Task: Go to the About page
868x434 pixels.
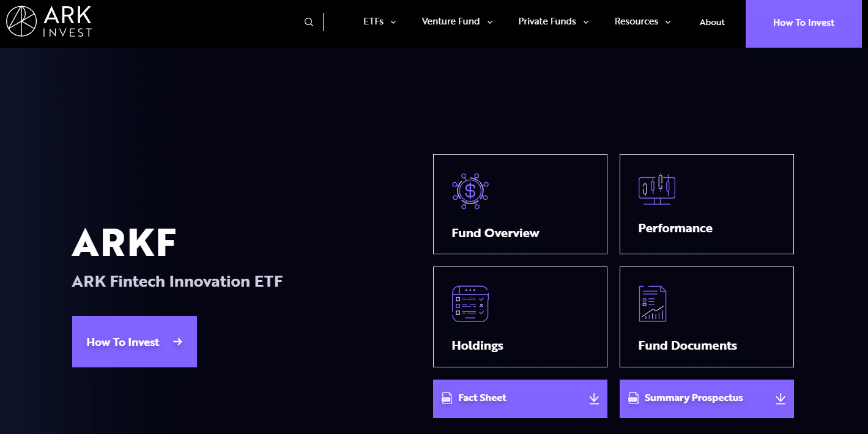Action: 712,22
